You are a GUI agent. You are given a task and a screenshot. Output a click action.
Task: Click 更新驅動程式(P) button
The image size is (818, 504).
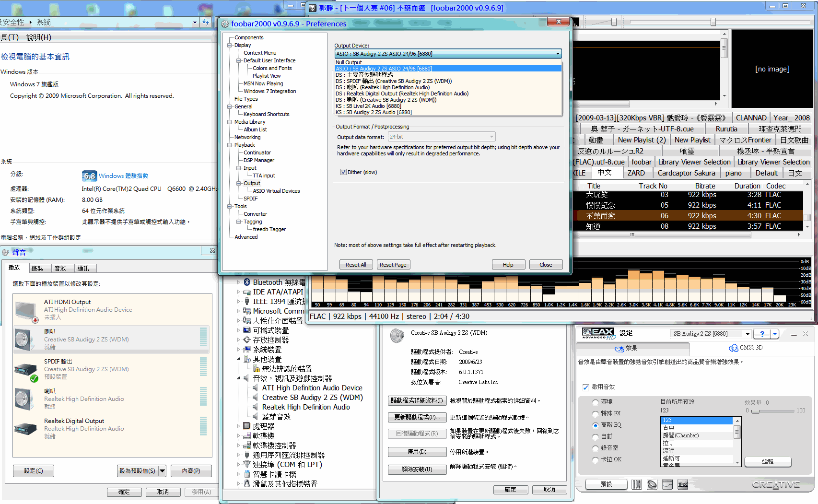[x=417, y=417]
